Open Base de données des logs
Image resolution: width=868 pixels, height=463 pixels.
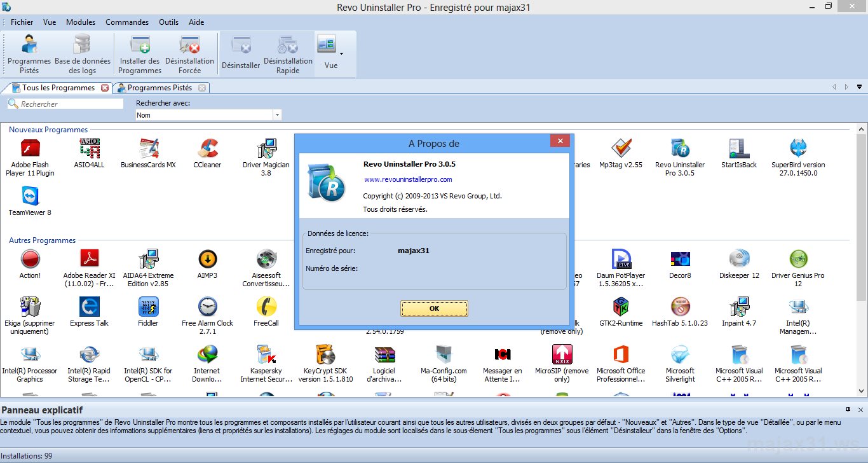tap(83, 54)
